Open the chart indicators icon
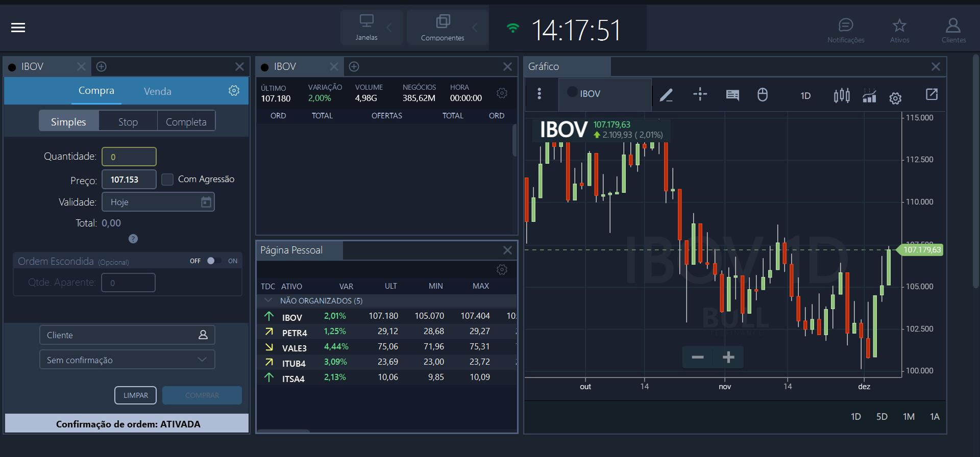Screen dimensions: 980x457 (x=869, y=95)
